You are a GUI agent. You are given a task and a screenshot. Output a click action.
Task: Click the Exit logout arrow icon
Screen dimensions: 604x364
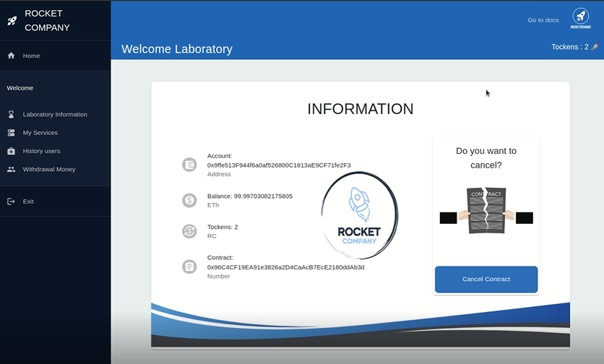coord(11,201)
